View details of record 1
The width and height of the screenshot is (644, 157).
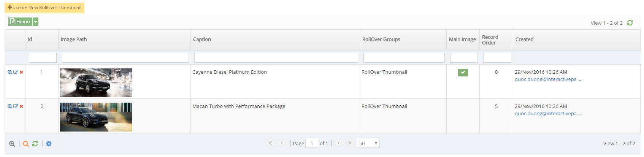[10, 72]
